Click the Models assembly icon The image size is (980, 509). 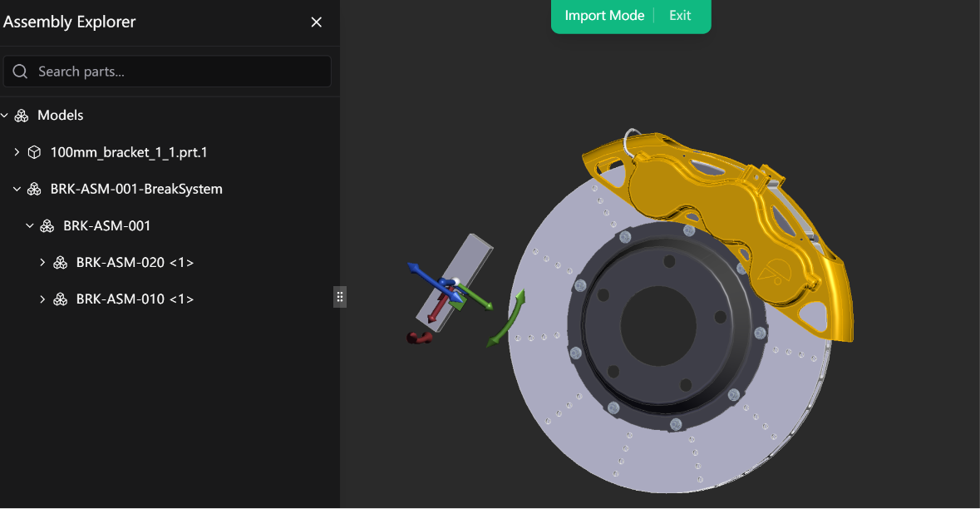pyautogui.click(x=22, y=115)
